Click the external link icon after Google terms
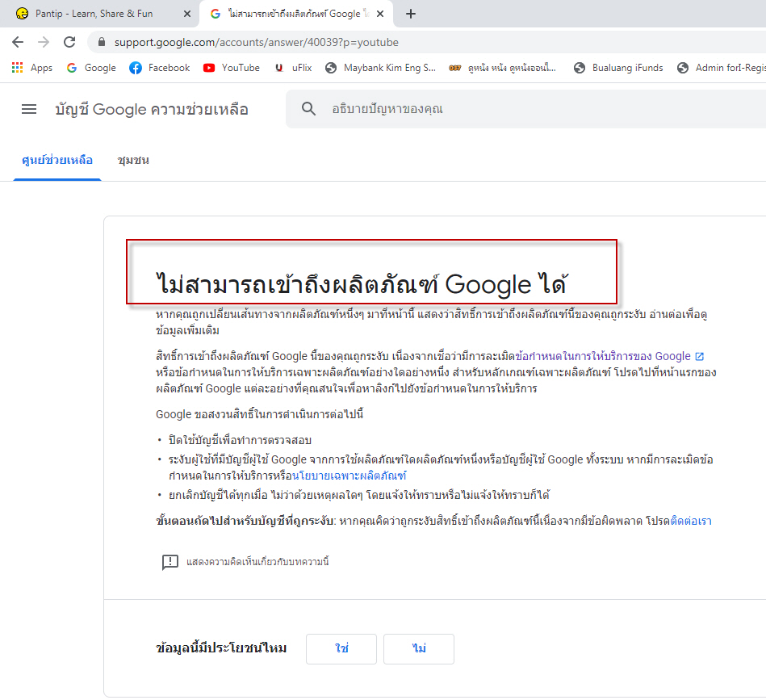Viewport: 766px width, 700px height. point(700,356)
